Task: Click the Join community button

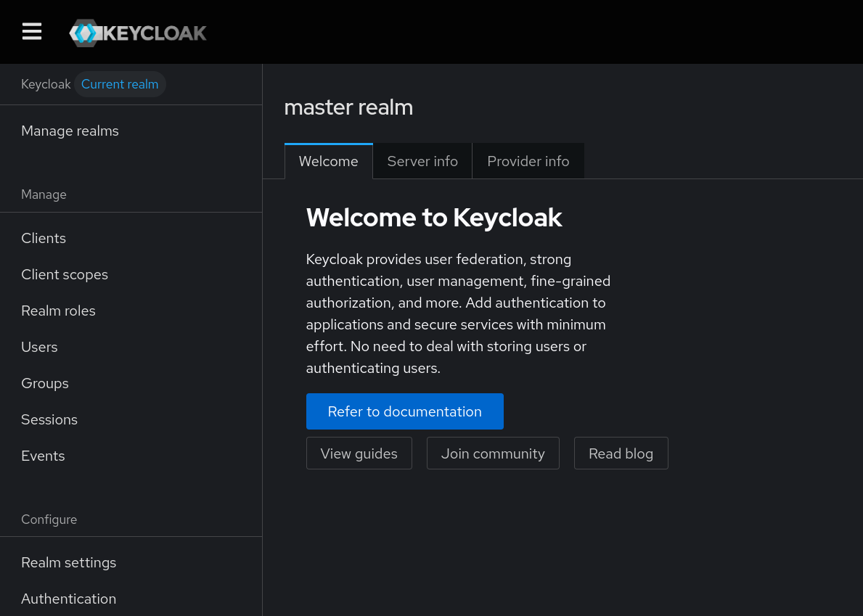Action: point(493,453)
